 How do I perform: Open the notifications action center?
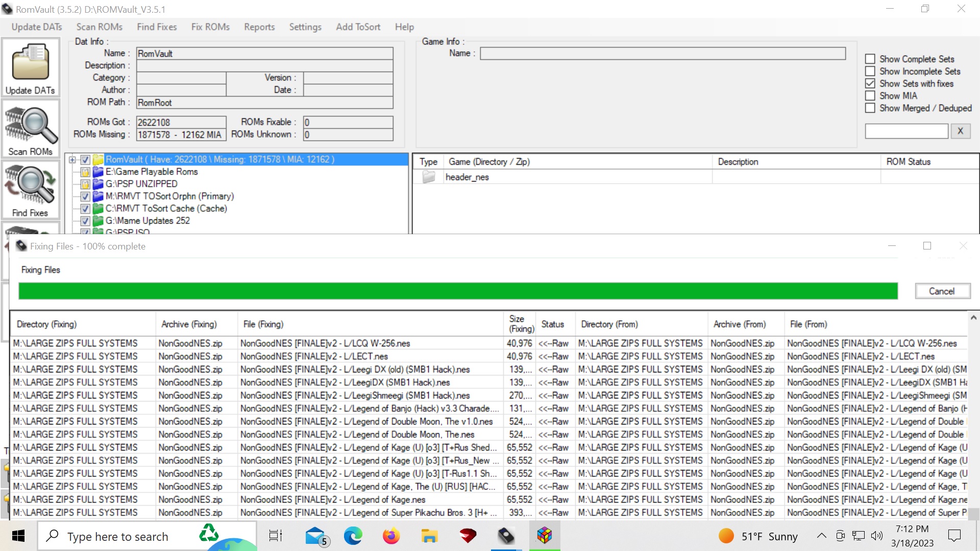(x=954, y=536)
